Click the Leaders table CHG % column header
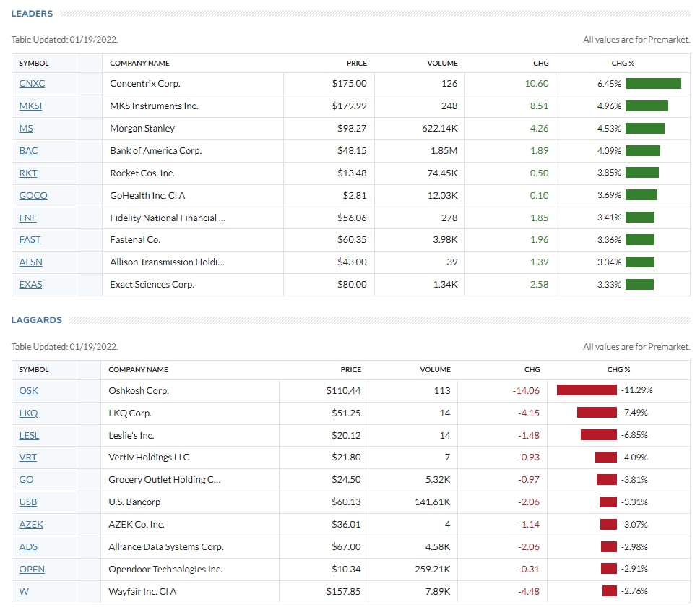Image resolution: width=700 pixels, height=610 pixels. 621,64
